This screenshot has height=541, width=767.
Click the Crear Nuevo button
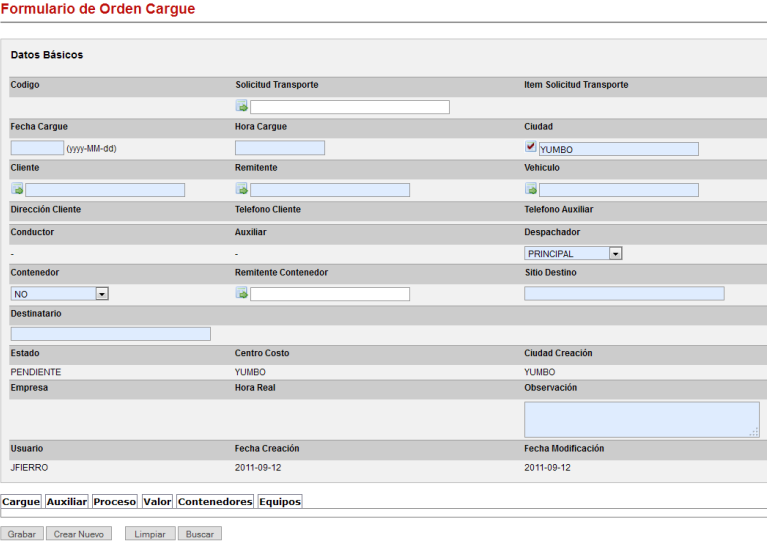point(79,534)
